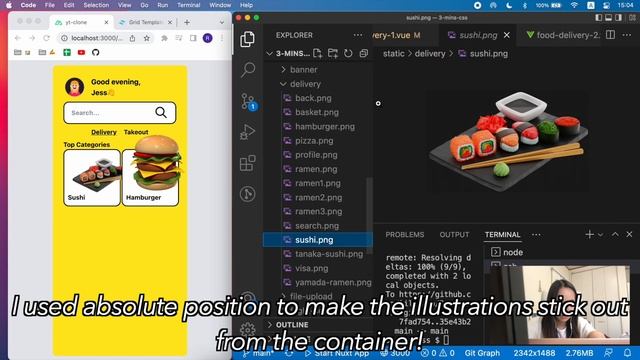Reload the localhost page in Chrome

46,38
